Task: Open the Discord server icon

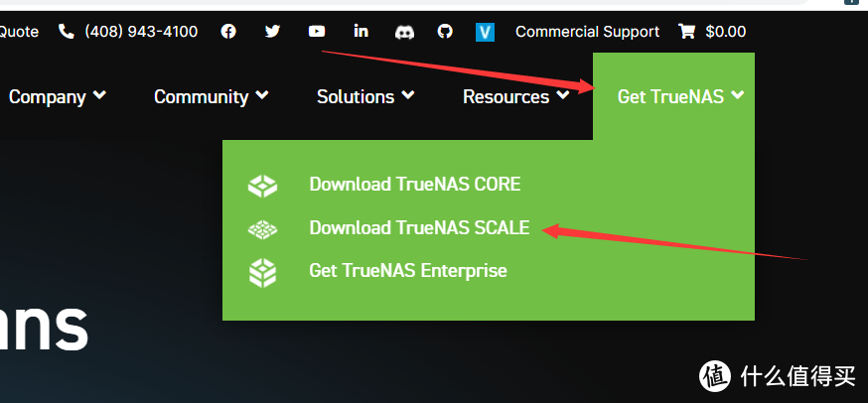Action: (x=404, y=32)
